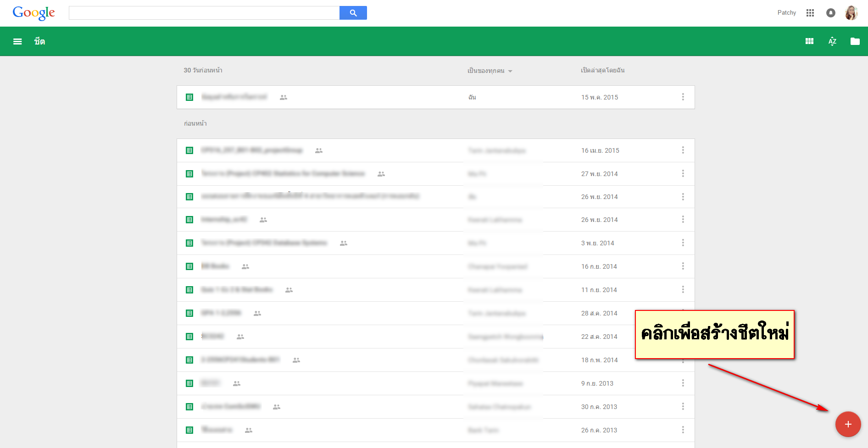Open more options for 16 เม.ย. 2015 file

(683, 150)
